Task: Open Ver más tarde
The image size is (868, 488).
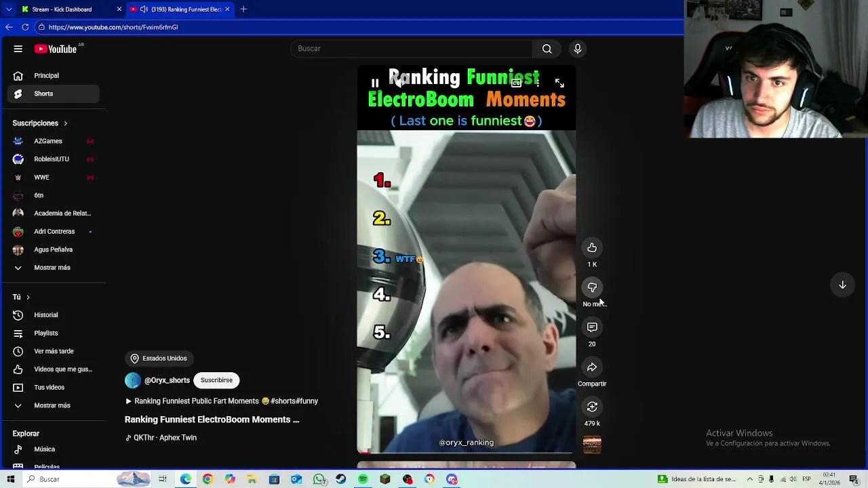Action: (54, 351)
